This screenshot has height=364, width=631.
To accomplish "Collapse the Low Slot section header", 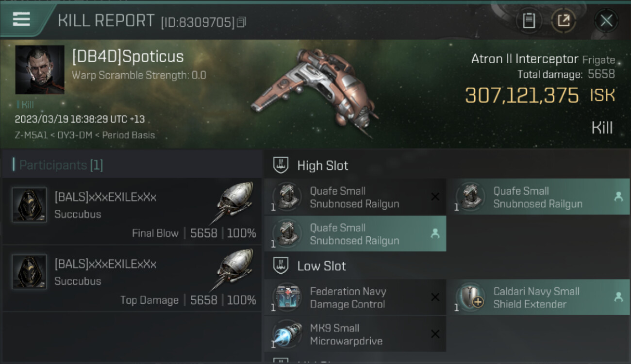I will [447, 266].
